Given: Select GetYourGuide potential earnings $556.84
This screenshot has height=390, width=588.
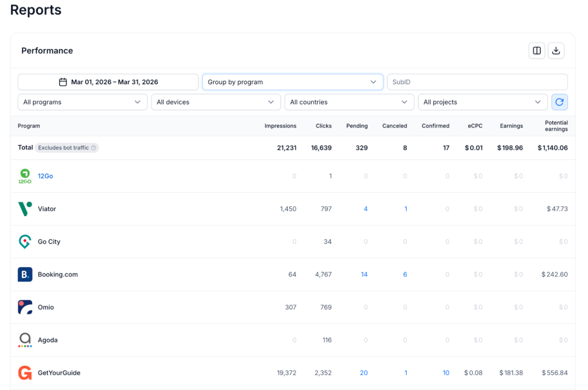Looking at the screenshot, I should [x=555, y=373].
